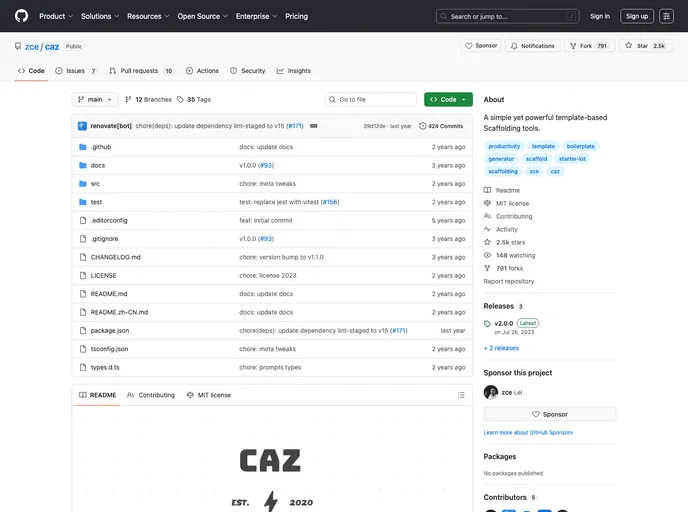Click the starter-kit topic tag

[572, 159]
